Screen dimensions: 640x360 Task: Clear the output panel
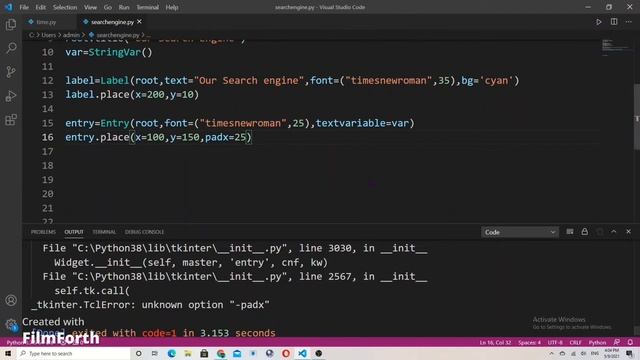(570, 232)
